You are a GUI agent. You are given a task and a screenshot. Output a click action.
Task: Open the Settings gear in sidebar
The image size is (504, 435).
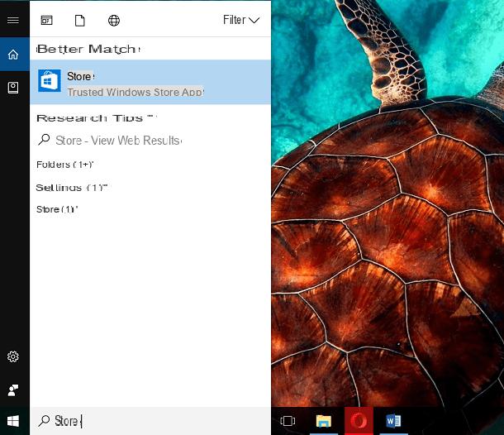13,356
